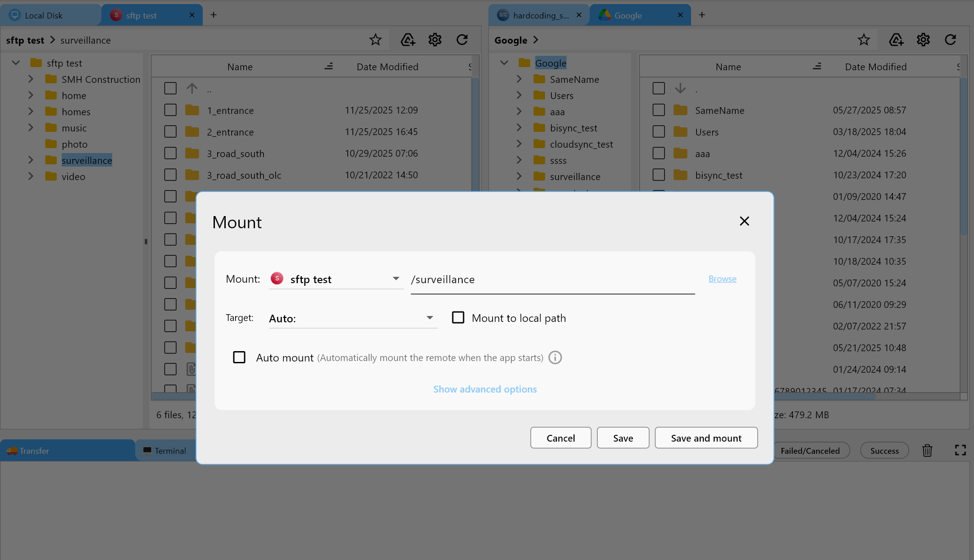
Task: Check the checkbox next to 1_entrance folder
Action: [170, 109]
